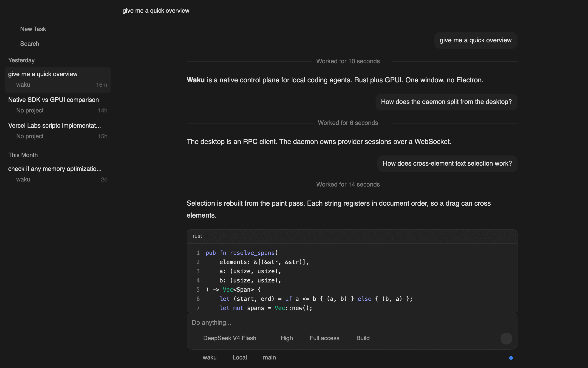Screen dimensions: 588x368
Task: Expand the Worked for 14 seconds divider
Action: pyautogui.click(x=348, y=184)
